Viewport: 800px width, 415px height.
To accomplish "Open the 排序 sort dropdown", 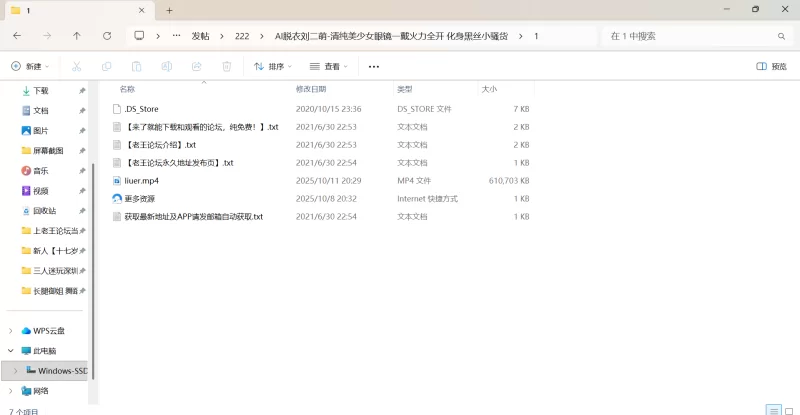I will click(273, 67).
